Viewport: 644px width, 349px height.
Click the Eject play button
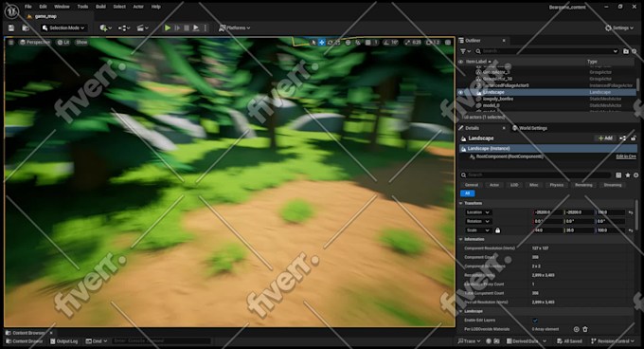click(x=196, y=28)
